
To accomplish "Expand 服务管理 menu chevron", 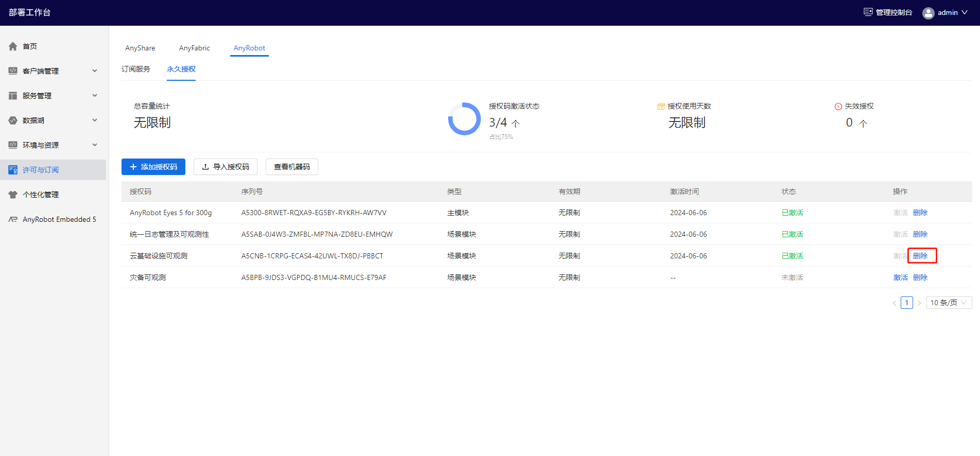I will point(95,95).
